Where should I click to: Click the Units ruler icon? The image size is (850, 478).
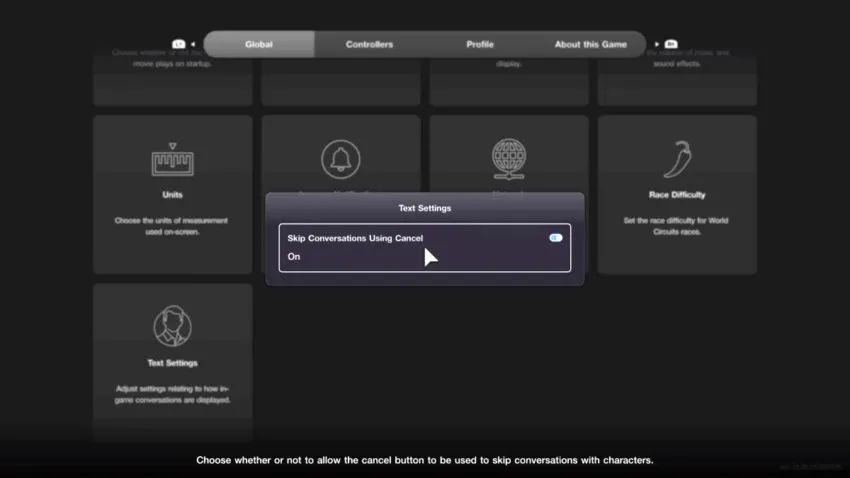pos(172,160)
